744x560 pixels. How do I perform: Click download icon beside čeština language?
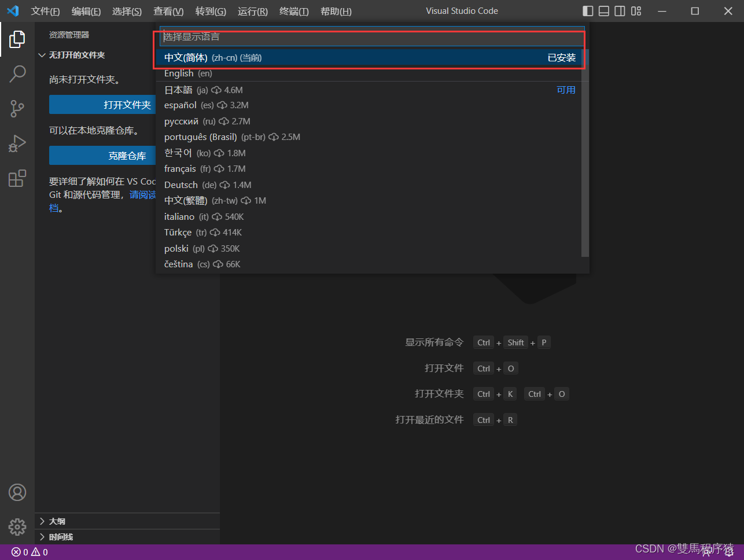click(218, 264)
